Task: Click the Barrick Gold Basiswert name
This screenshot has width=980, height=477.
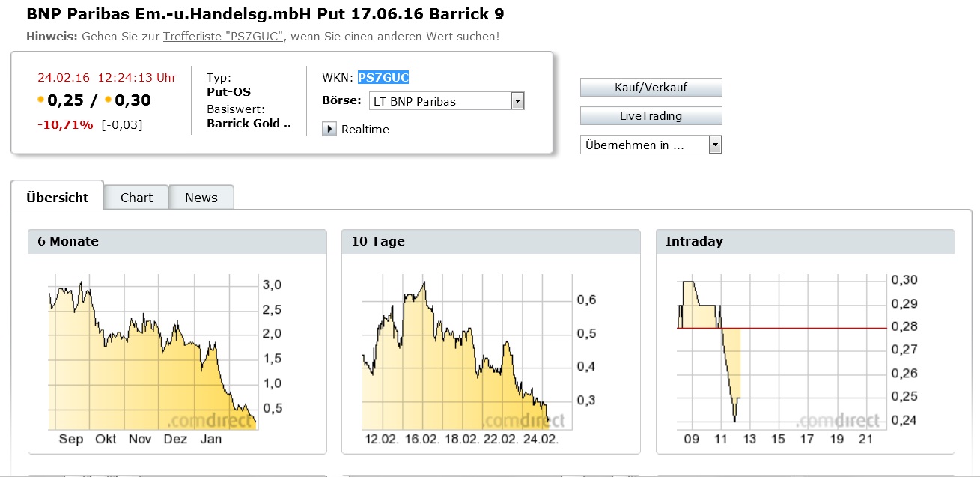Action: tap(249, 123)
